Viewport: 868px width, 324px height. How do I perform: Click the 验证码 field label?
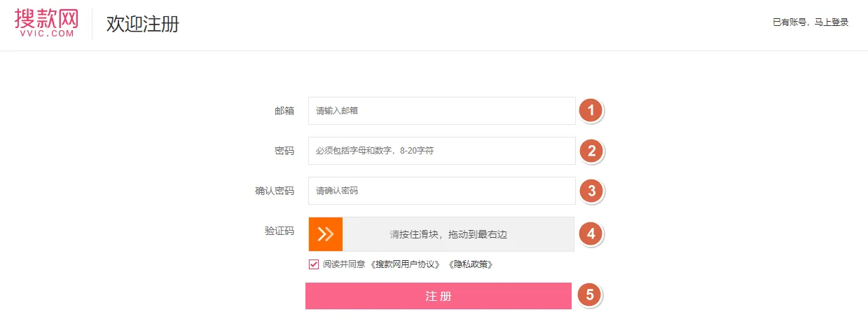coord(280,231)
